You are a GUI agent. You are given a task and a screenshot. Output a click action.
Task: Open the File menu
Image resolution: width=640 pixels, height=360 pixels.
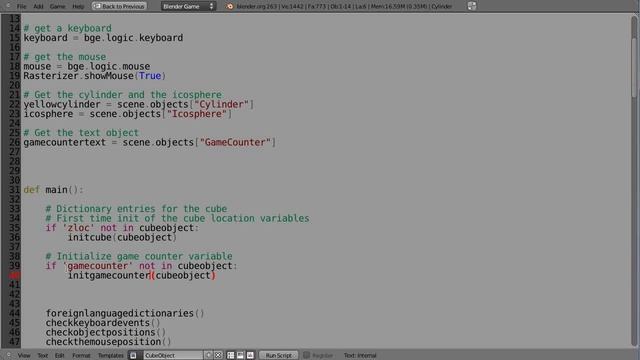(x=21, y=7)
